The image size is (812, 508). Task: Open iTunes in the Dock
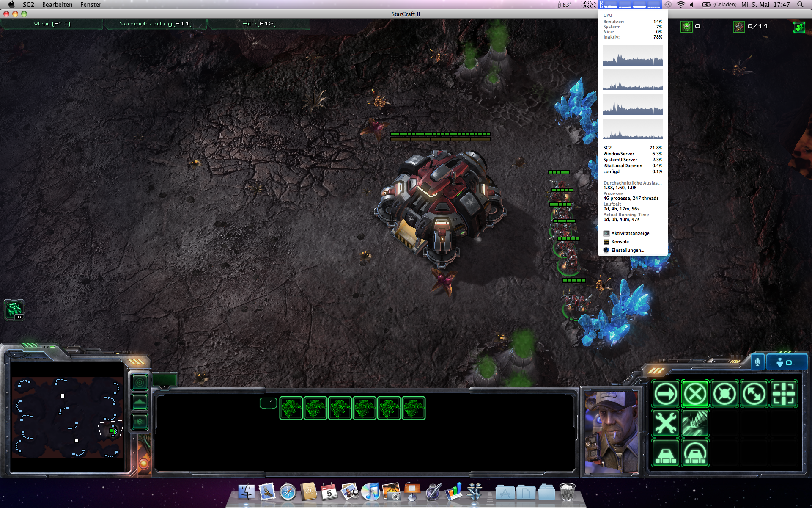[x=371, y=492]
